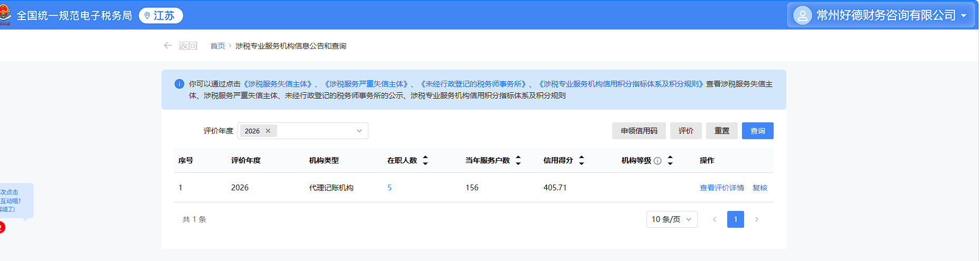Viewport: 980px width, 261px height.
Task: Sort by 机构等级 column
Action: click(x=670, y=160)
